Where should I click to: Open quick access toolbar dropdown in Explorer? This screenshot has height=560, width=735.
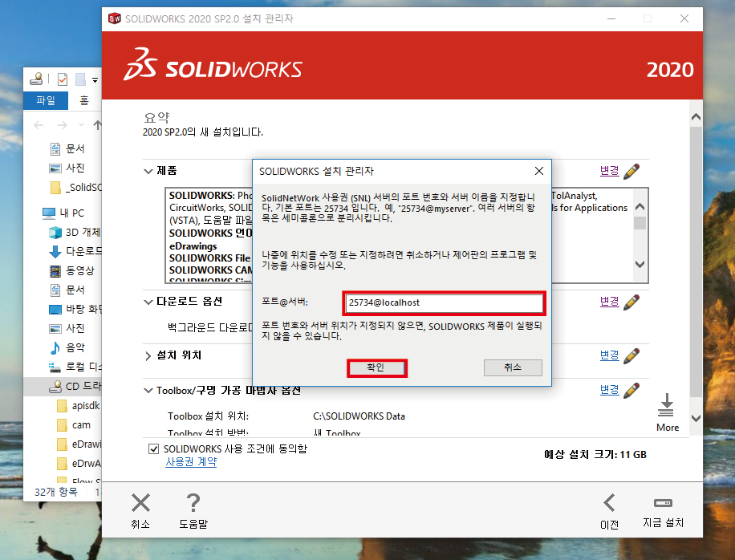[x=95, y=80]
